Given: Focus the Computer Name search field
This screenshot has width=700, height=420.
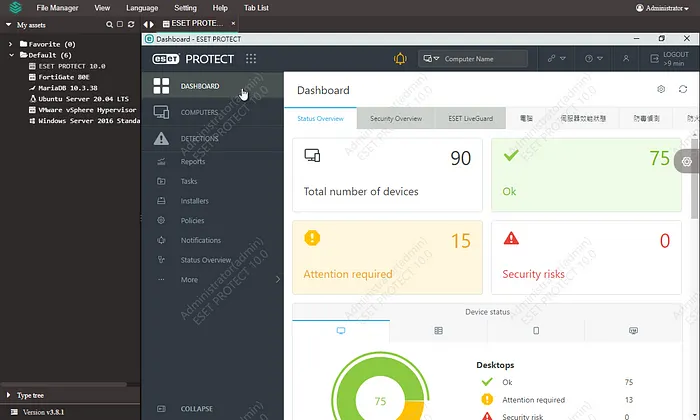Looking at the screenshot, I should (484, 58).
